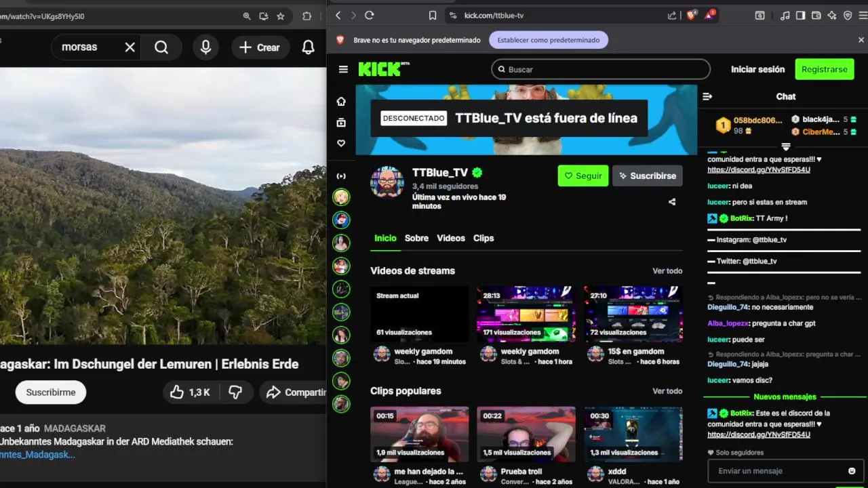Play the 00:15 me han dejado clip
The image size is (868, 488).
420,434
